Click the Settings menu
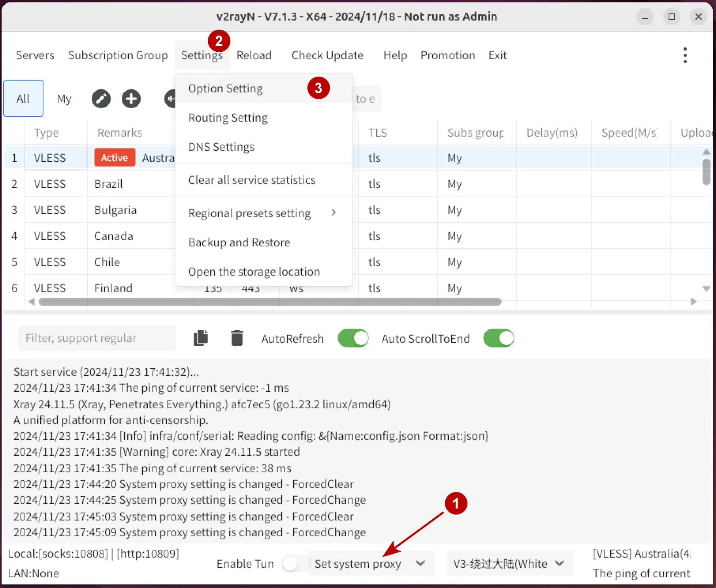 pyautogui.click(x=202, y=55)
